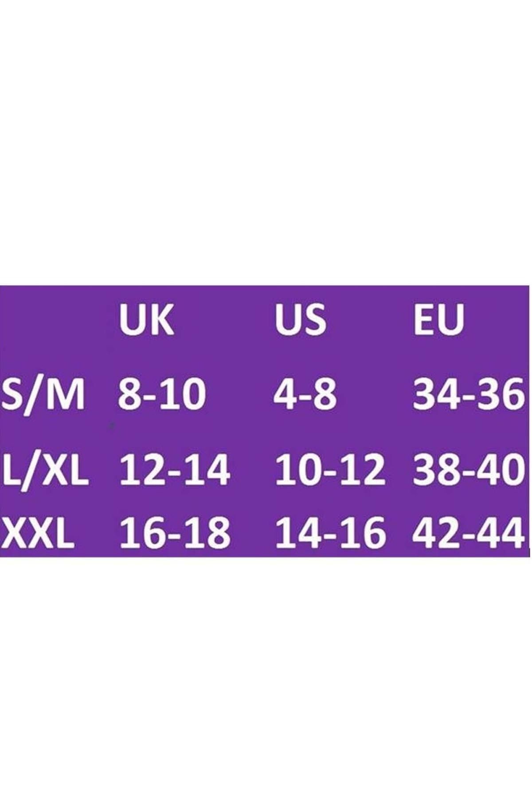The width and height of the screenshot is (532, 798).
Task: Click UK size 16-18 cell
Action: (x=175, y=532)
